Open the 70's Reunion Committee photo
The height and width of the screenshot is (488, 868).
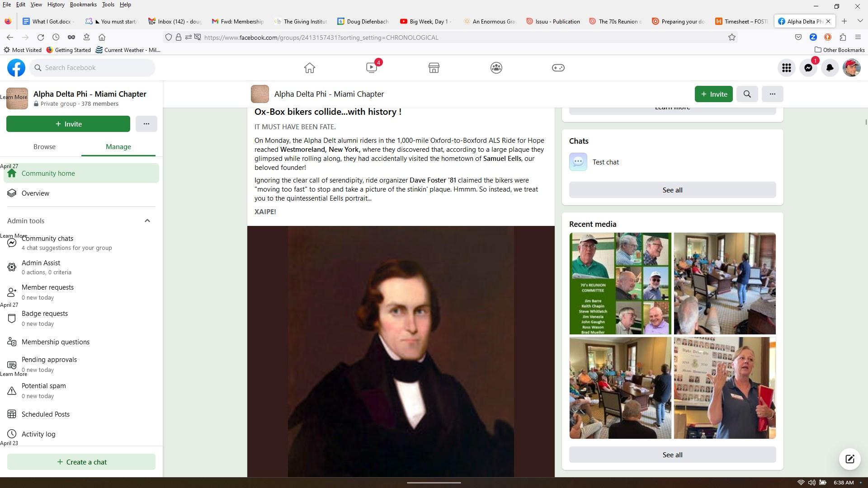(x=620, y=284)
